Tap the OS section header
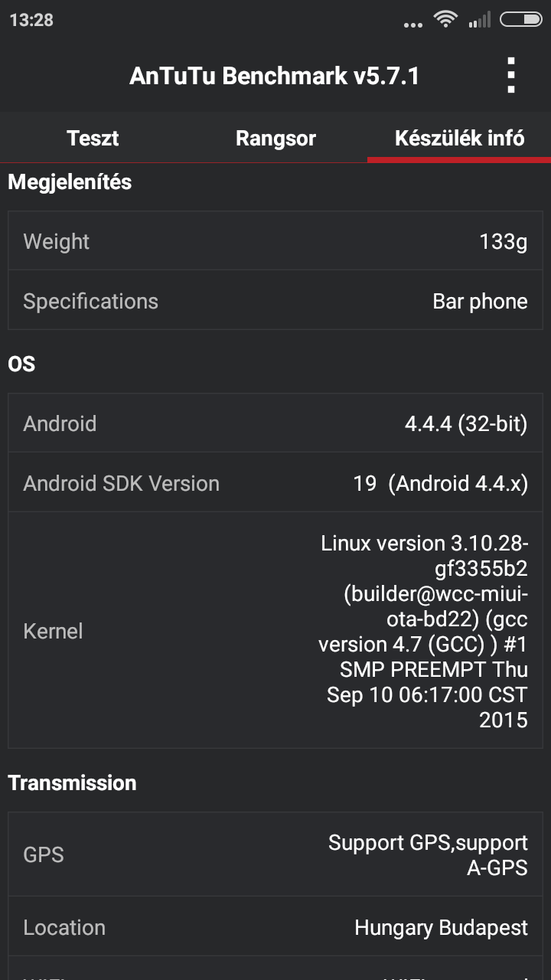 (21, 364)
